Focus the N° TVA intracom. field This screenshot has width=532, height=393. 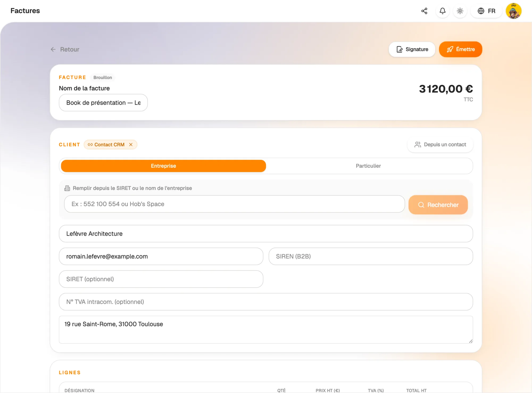tap(266, 302)
